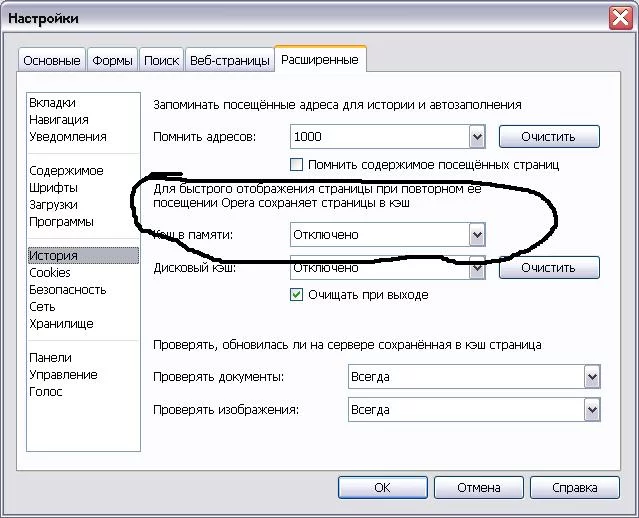Image resolution: width=639 pixels, height=518 pixels.
Task: Click Очистить button for disk cache
Action: point(549,268)
